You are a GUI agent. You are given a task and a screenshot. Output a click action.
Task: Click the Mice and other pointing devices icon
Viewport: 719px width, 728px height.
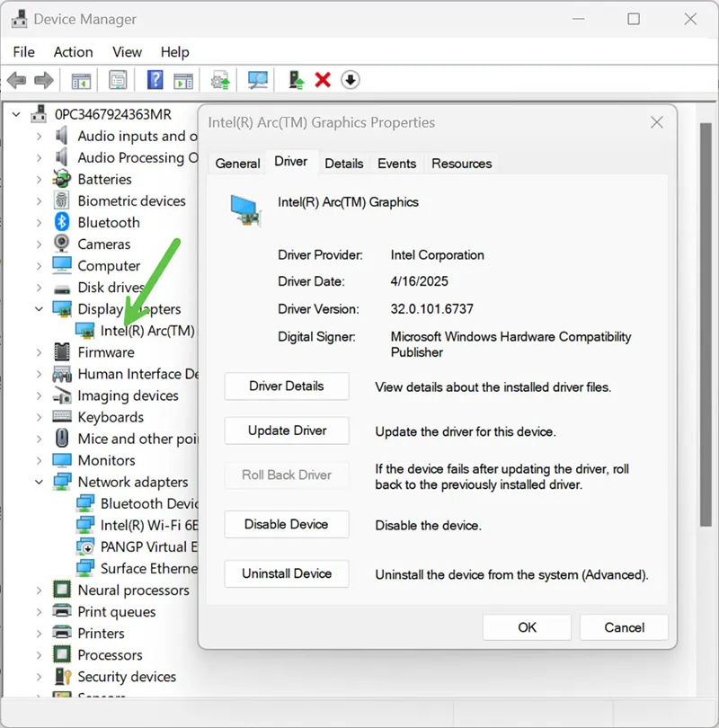point(62,439)
